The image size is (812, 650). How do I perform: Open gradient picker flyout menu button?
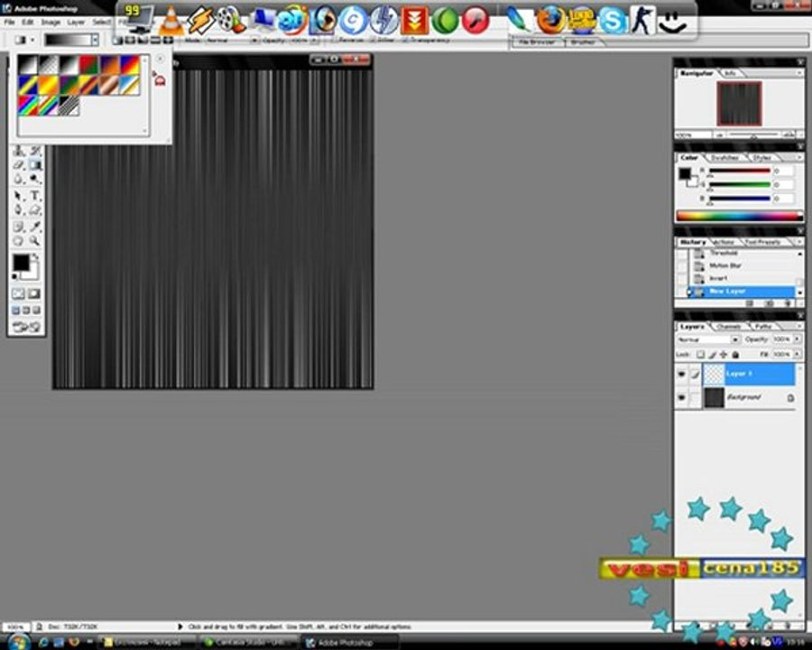(x=160, y=59)
